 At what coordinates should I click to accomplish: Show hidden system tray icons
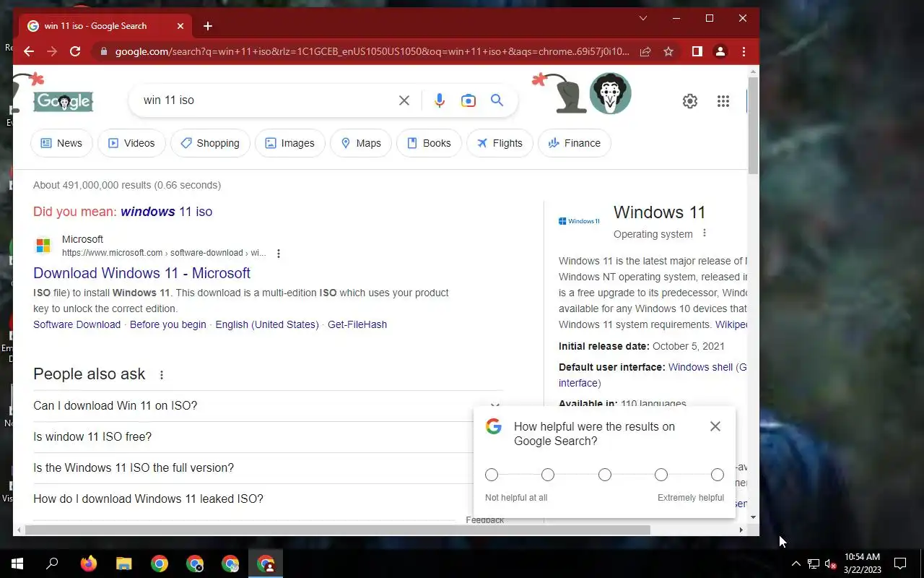[x=796, y=564]
